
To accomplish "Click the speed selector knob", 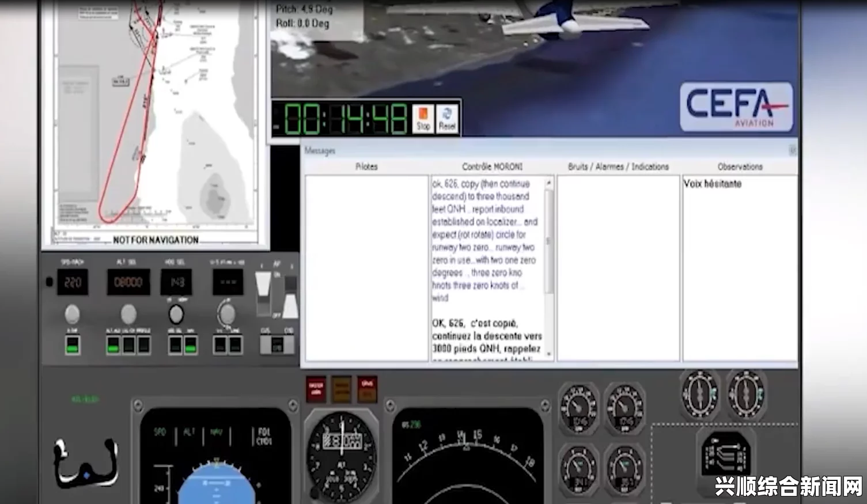I will pyautogui.click(x=72, y=314).
